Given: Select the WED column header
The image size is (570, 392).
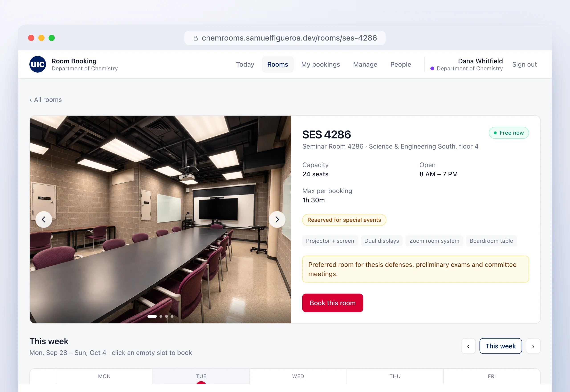Looking at the screenshot, I should click(298, 376).
